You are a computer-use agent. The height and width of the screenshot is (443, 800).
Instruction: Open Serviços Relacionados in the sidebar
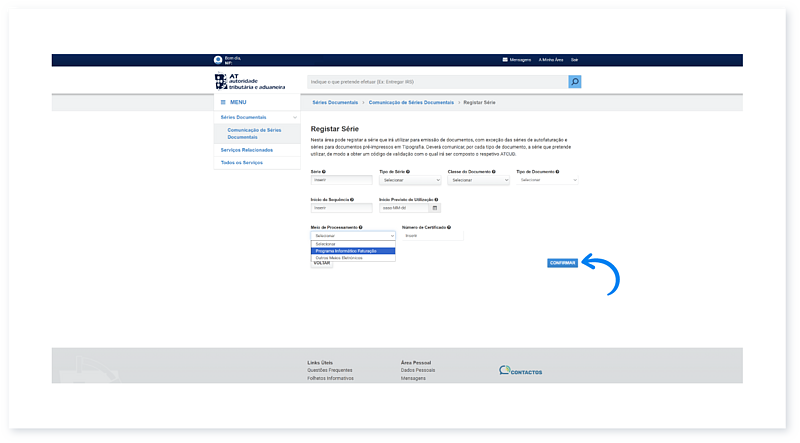click(244, 149)
